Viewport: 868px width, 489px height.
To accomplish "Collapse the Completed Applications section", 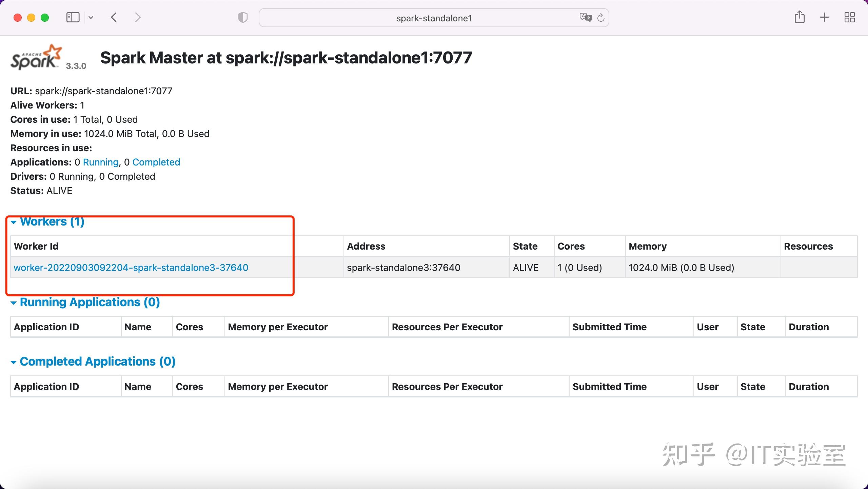I will [x=14, y=362].
